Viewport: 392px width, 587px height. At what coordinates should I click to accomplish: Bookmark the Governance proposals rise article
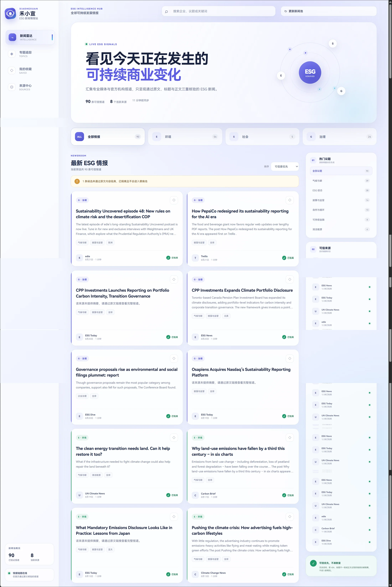(174, 359)
